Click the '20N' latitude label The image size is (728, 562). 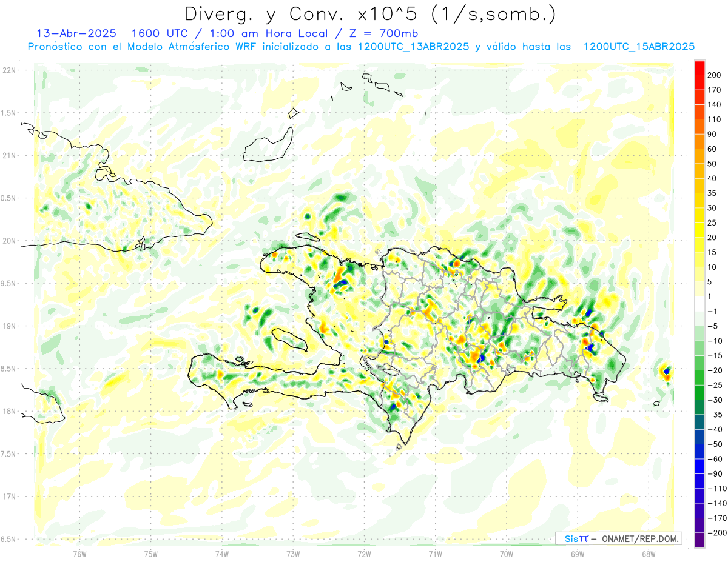coord(9,241)
